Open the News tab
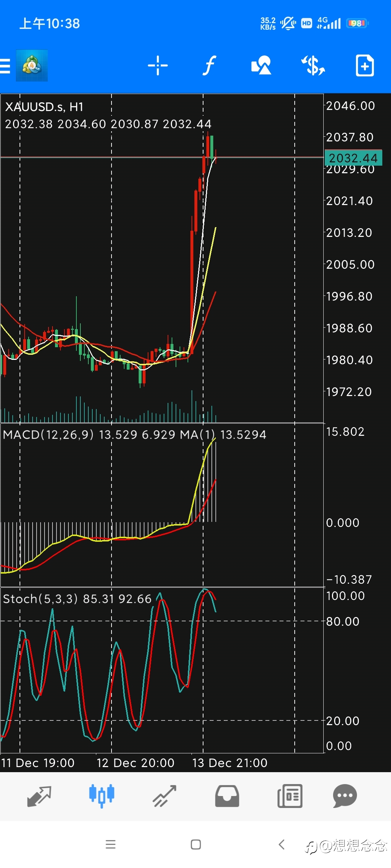Viewport: 391px width, 868px height. coord(290,796)
